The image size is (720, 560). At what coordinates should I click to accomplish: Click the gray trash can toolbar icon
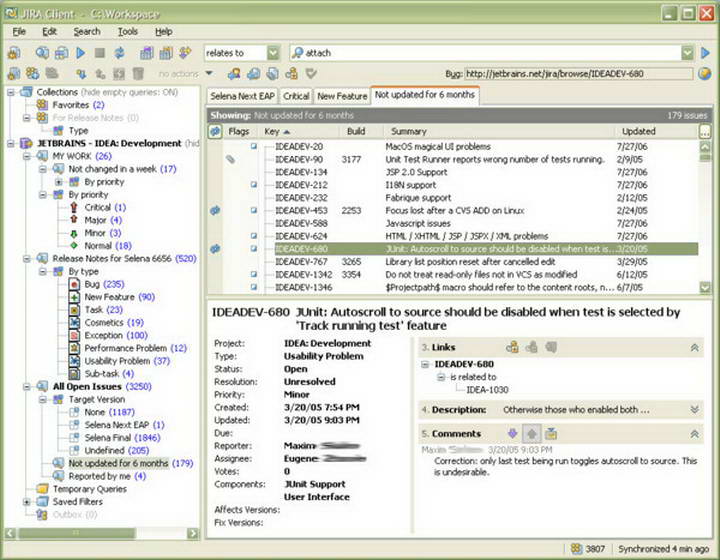[138, 73]
